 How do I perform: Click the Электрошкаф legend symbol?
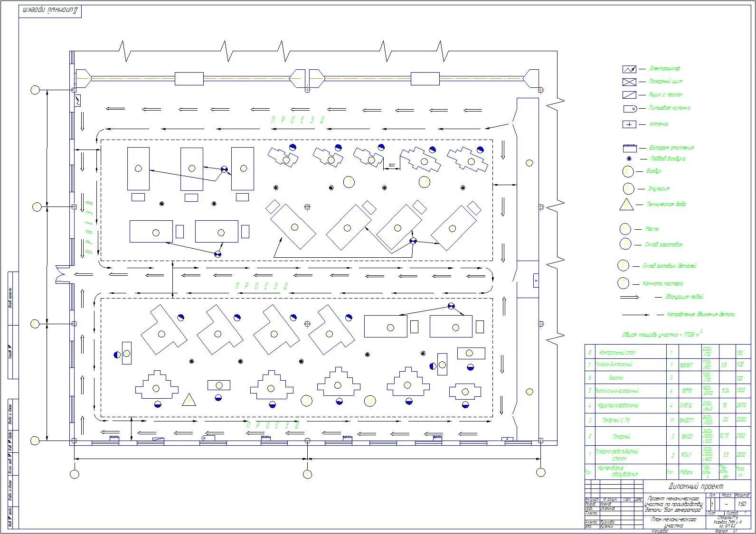(x=629, y=69)
